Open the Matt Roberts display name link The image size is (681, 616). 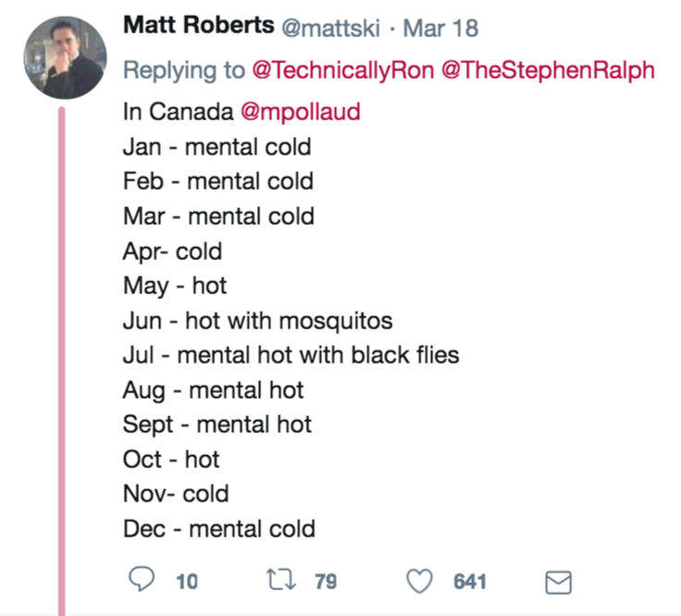point(198,27)
